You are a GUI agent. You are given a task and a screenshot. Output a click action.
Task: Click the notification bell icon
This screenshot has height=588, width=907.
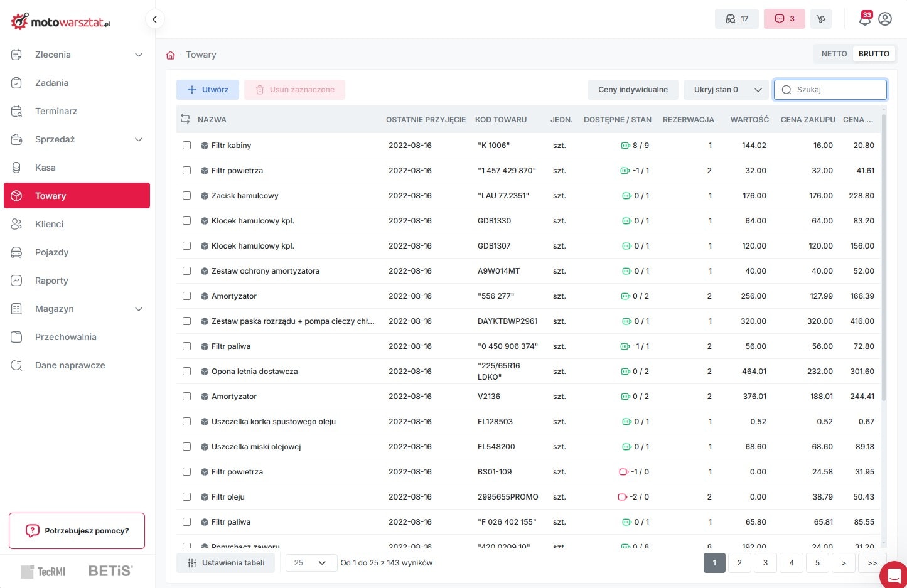coord(864,19)
